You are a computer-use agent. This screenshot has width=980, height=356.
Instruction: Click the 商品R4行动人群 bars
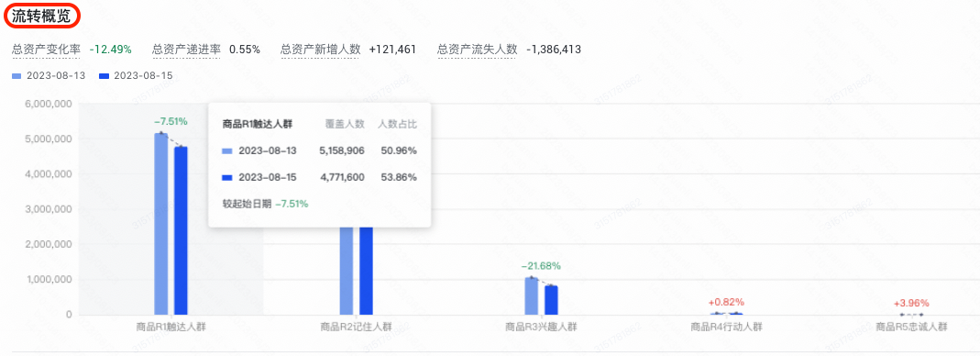coord(727,314)
